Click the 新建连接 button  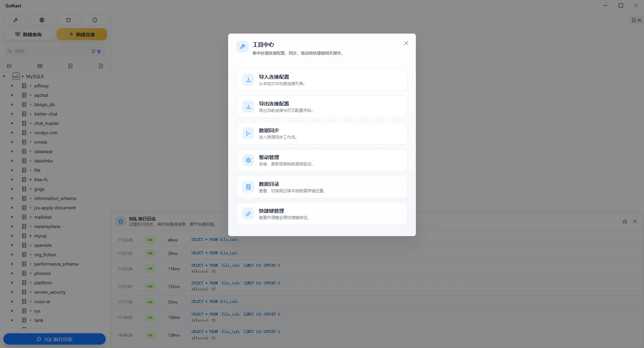[82, 34]
